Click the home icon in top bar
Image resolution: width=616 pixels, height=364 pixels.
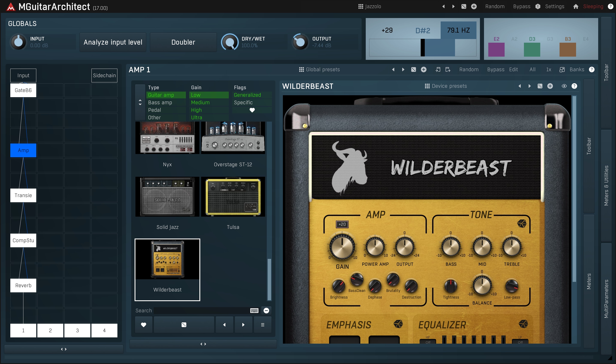click(575, 7)
